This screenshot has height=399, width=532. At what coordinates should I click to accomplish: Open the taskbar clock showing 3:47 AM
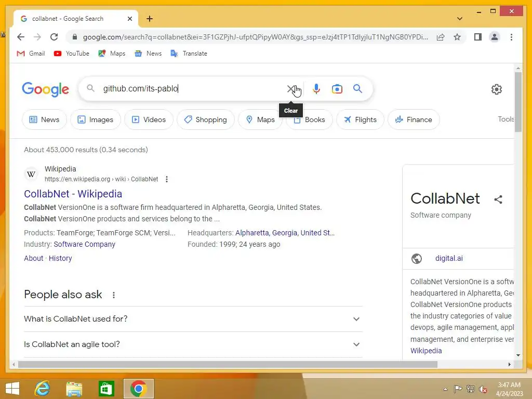coord(509,389)
